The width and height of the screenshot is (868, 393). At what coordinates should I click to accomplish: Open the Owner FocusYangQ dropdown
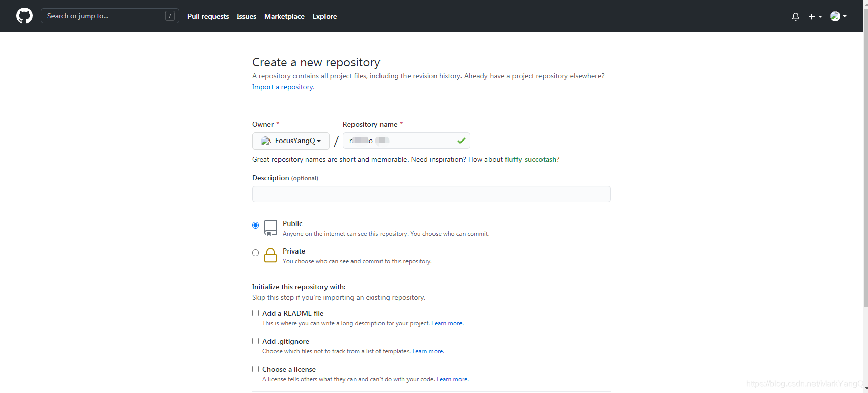coord(291,141)
